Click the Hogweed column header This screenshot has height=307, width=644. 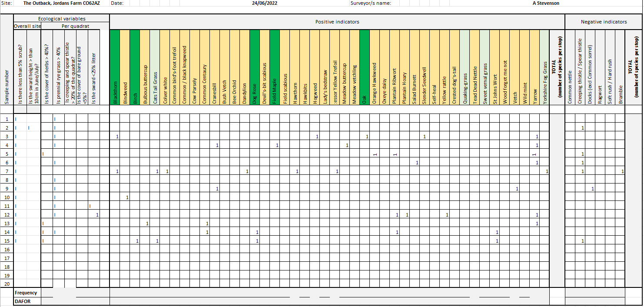click(315, 67)
